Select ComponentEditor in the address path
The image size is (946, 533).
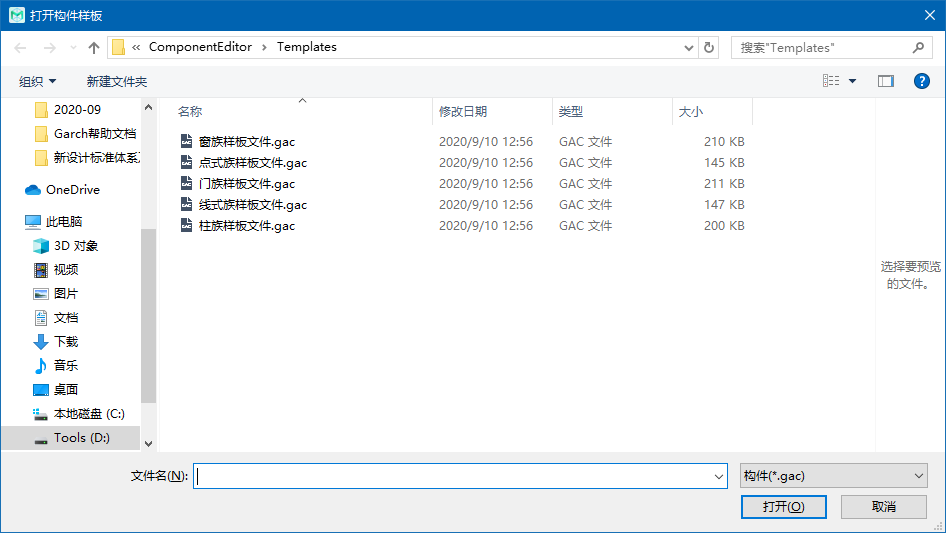click(200, 47)
